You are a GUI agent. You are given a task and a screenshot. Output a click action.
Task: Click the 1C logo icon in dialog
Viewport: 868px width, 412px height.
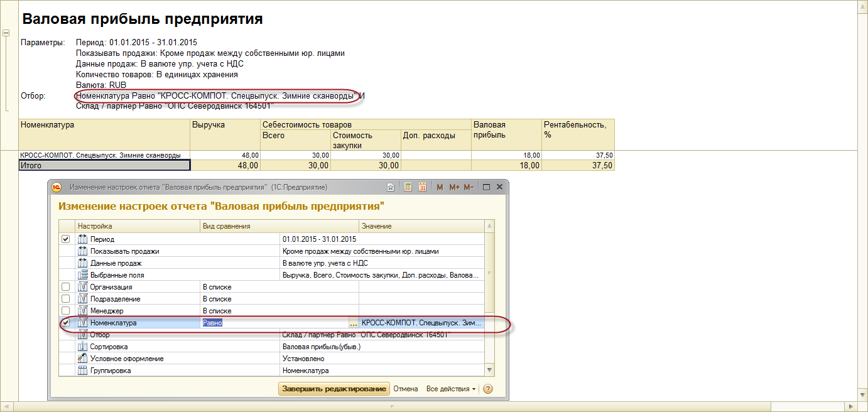pos(57,187)
